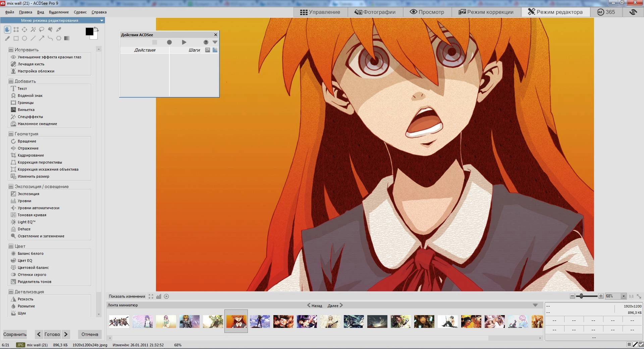
Task: Select the selection brush tool
Action: pyautogui.click(x=50, y=30)
